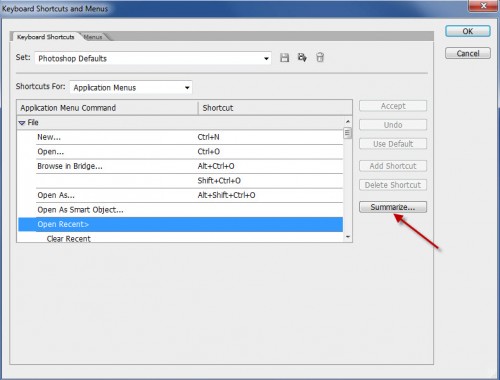Collapse the File menu group triangle
500x380 pixels.
click(22, 123)
